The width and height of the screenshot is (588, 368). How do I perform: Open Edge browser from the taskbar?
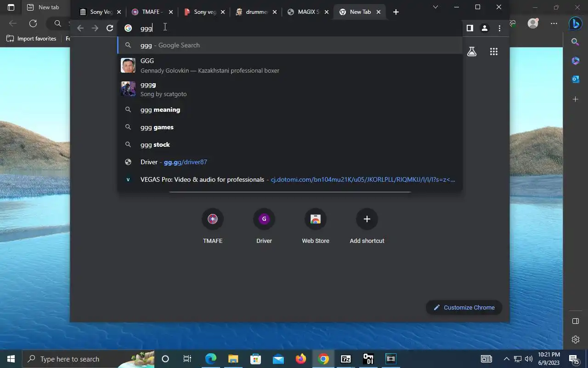pos(211,359)
